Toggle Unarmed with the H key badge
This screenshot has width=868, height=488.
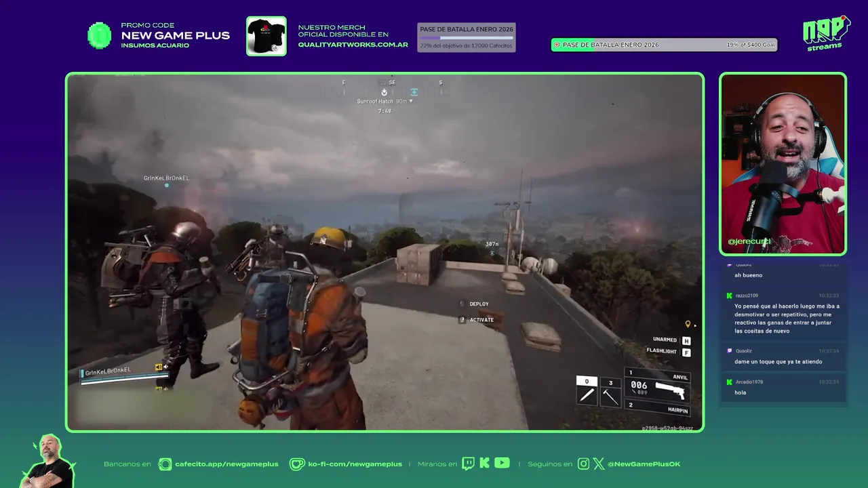pyautogui.click(x=686, y=340)
